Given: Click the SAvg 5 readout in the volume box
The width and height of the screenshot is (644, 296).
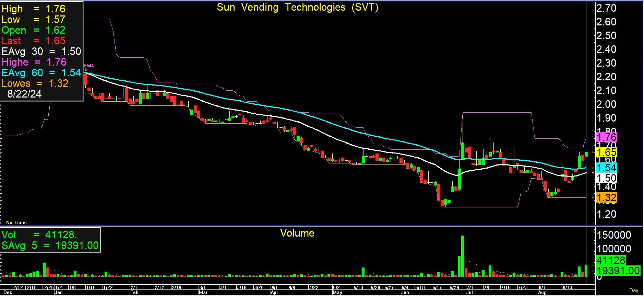Looking at the screenshot, I should (50, 246).
